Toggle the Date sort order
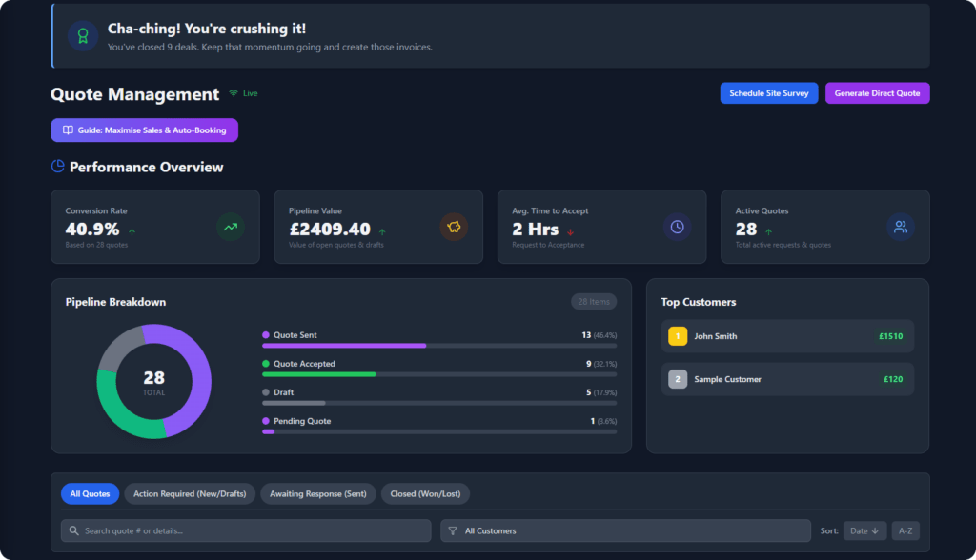Viewport: 976px width, 560px height. [x=864, y=530]
